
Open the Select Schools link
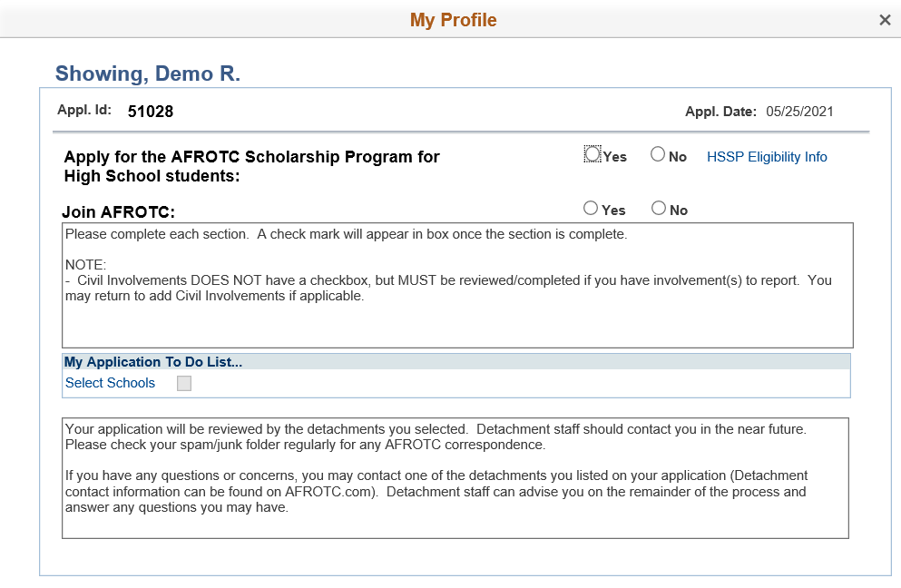[110, 383]
